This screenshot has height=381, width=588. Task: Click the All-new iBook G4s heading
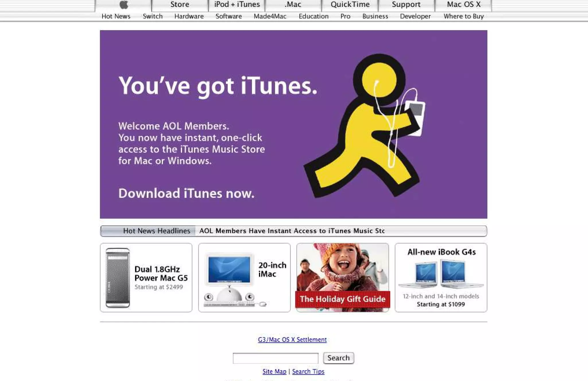coord(442,252)
